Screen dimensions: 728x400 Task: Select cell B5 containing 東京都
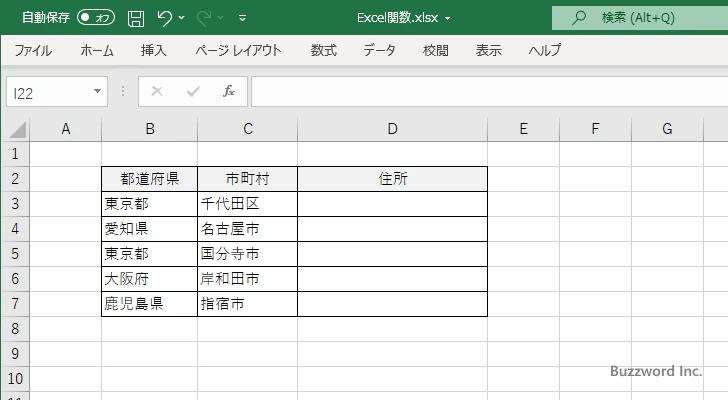pos(150,254)
